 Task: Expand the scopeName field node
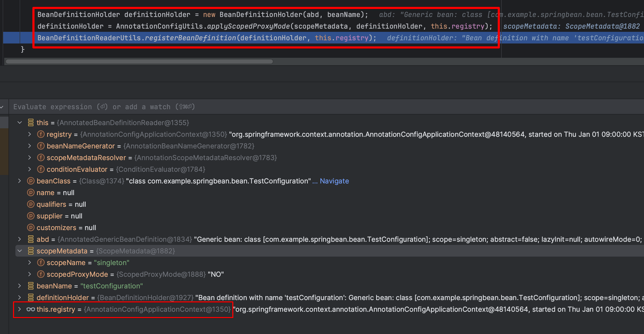(x=30, y=263)
